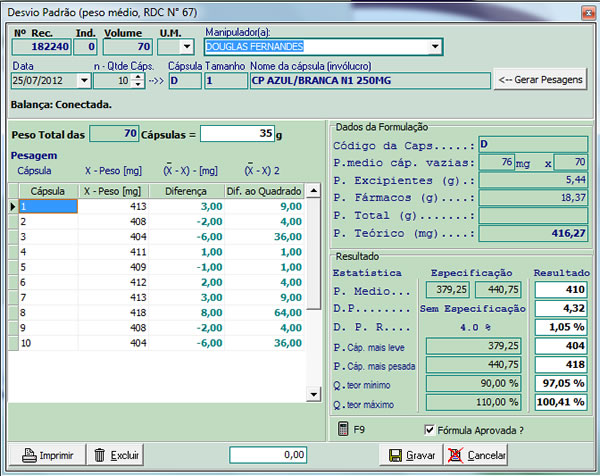The width and height of the screenshot is (600, 476).
Task: Click the table's vertical scrollbar thumb
Action: point(314,253)
